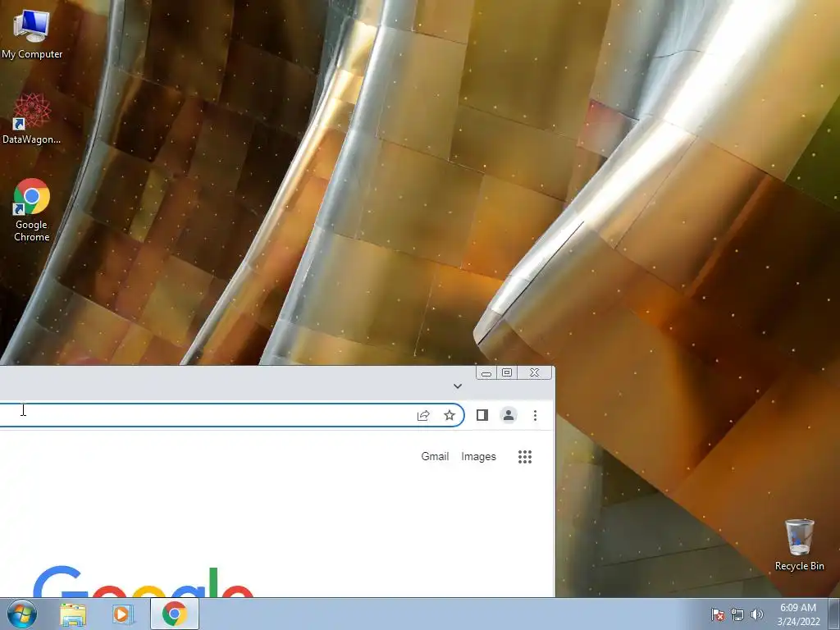
Task: Minimize the Chrome window
Action: [x=486, y=373]
